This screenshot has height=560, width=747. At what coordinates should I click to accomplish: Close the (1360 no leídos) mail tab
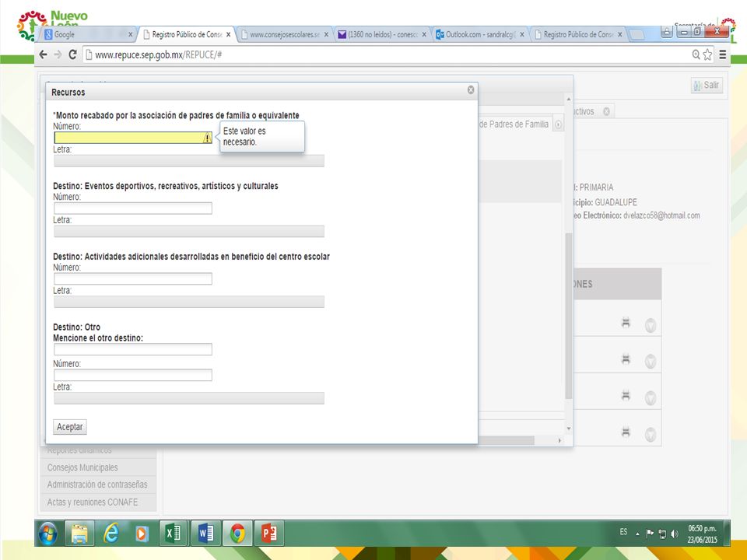[424, 34]
